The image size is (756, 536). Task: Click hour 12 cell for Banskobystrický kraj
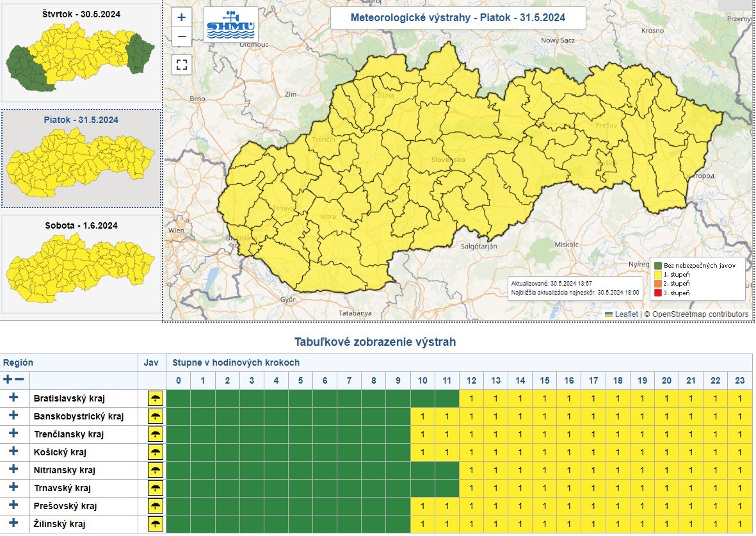click(x=471, y=417)
